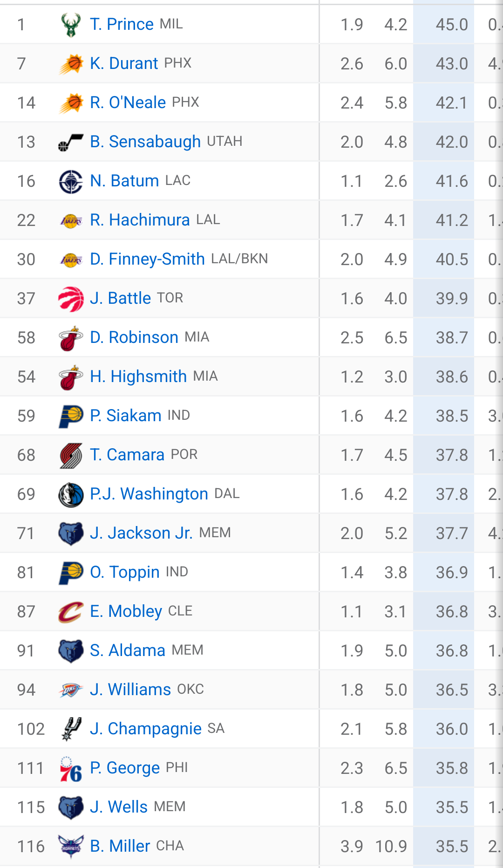Click the 76ers logo beside P. George
This screenshot has width=503, height=868.
point(71,768)
